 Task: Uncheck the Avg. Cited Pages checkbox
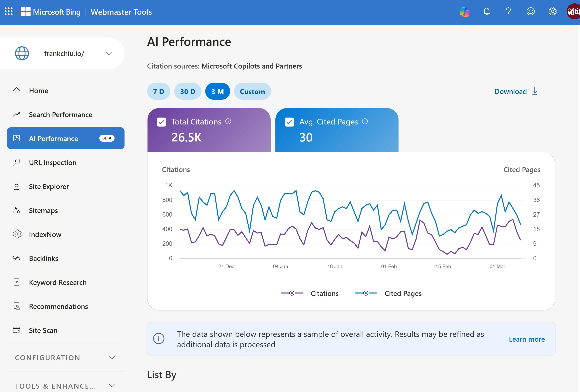tap(289, 122)
